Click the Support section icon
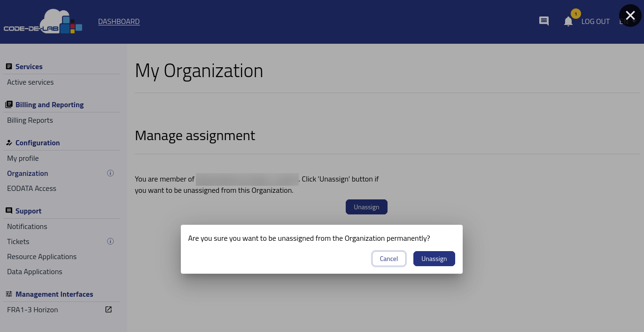This screenshot has width=644, height=332. [x=9, y=211]
